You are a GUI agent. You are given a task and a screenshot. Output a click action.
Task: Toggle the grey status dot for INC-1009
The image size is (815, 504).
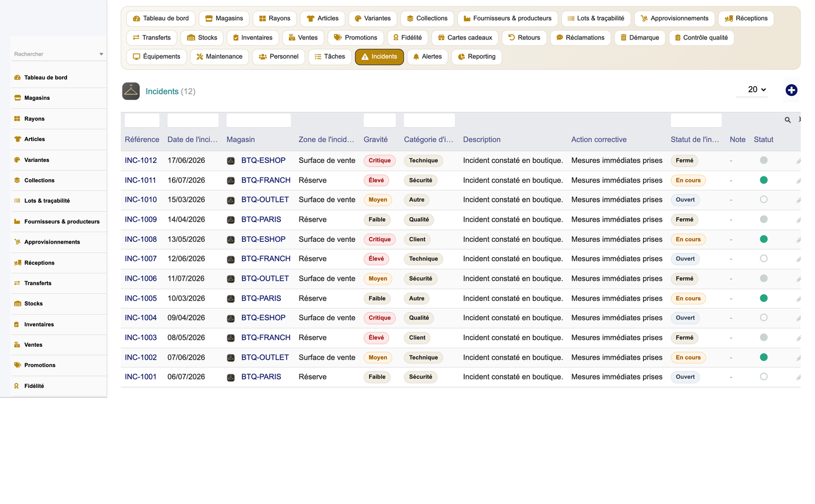click(764, 219)
